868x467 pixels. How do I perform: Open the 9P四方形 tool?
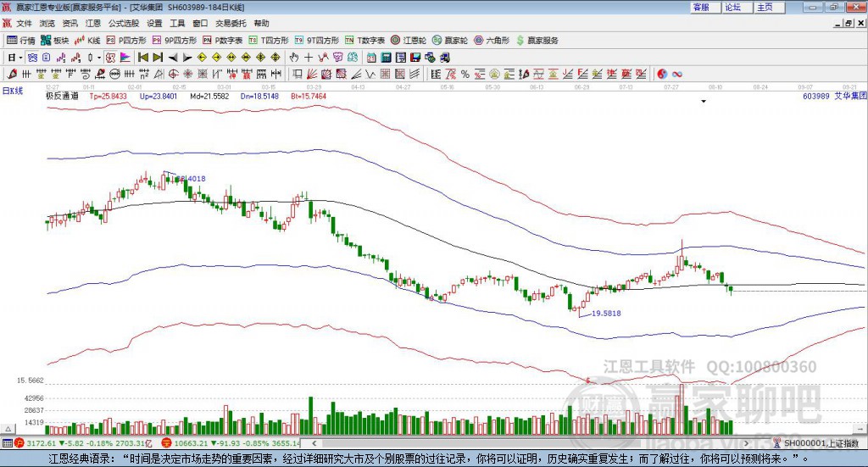tap(175, 41)
